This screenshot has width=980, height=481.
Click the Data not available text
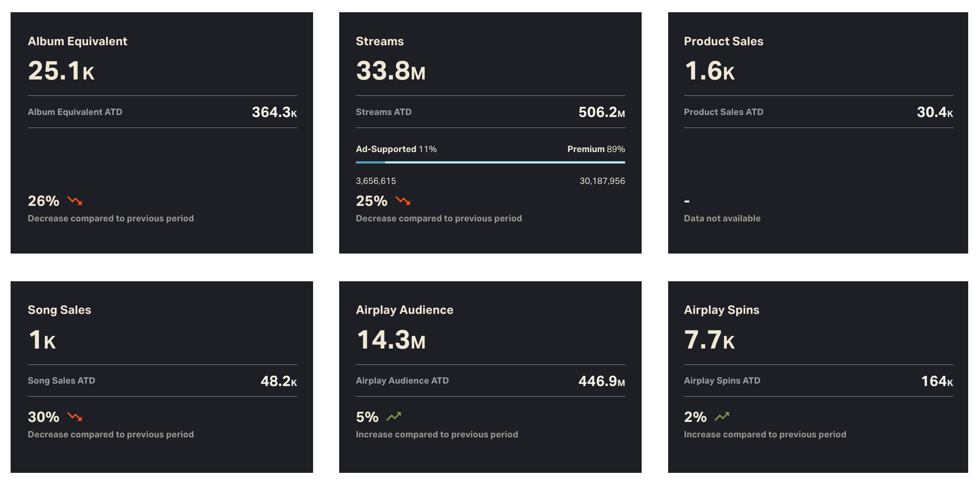coord(722,218)
